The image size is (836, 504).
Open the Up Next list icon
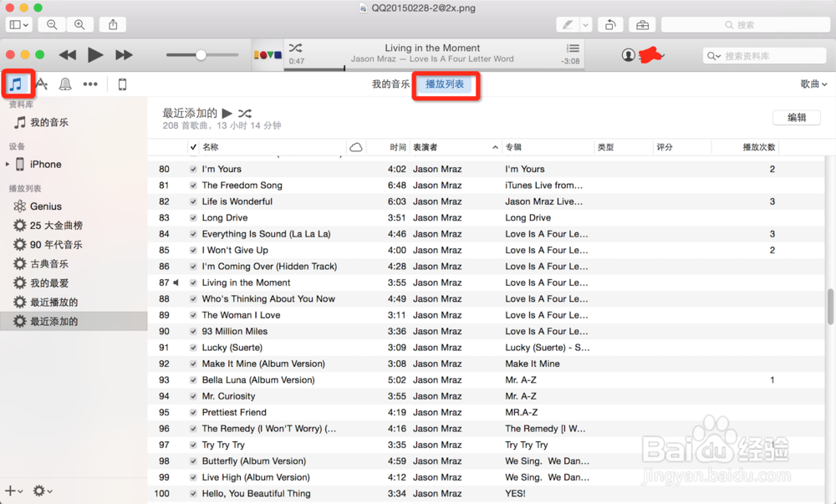pos(573,48)
